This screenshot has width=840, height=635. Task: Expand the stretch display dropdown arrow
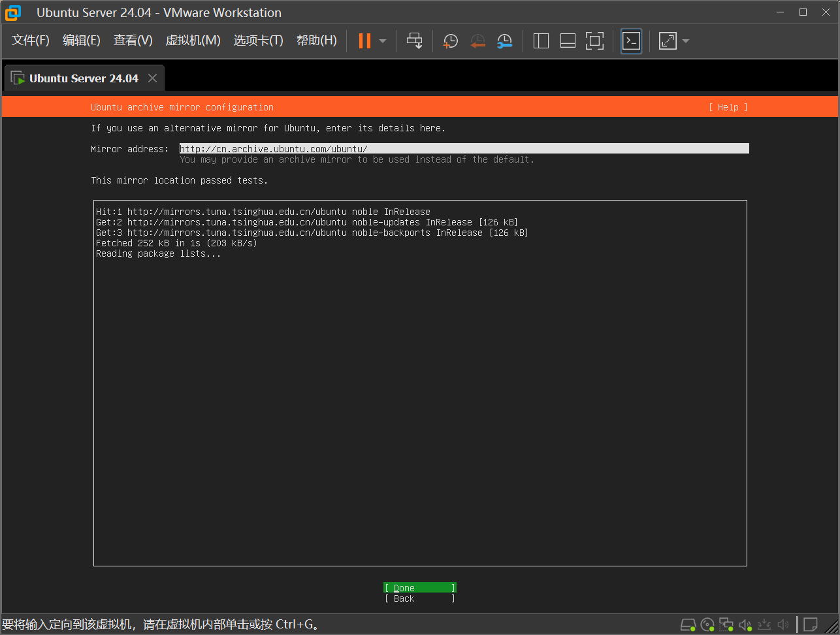point(686,41)
